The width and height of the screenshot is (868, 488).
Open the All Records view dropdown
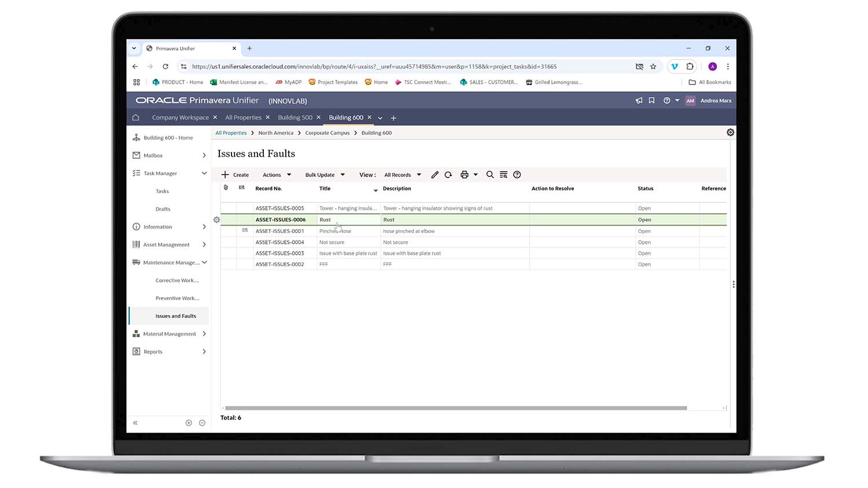click(403, 175)
